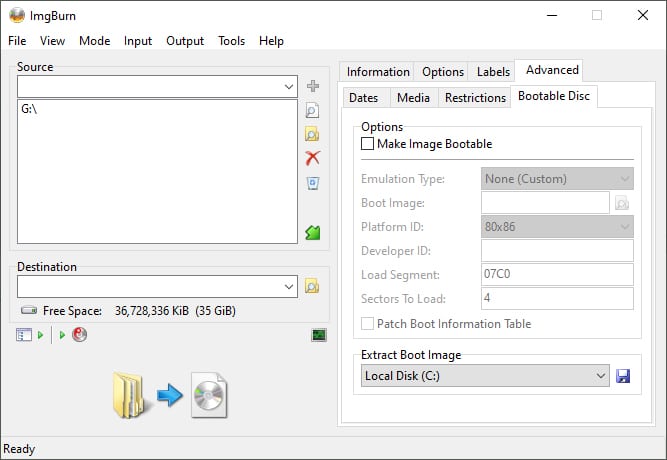Open the Mode menu

(x=94, y=41)
